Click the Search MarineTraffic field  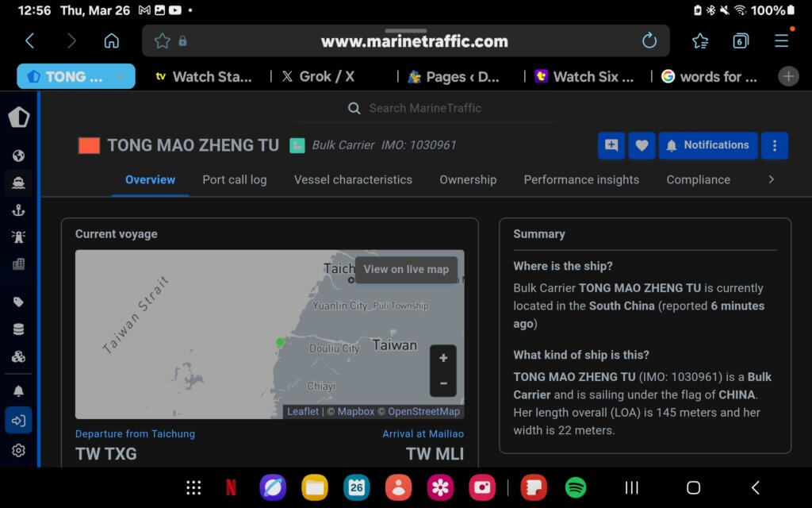(424, 108)
